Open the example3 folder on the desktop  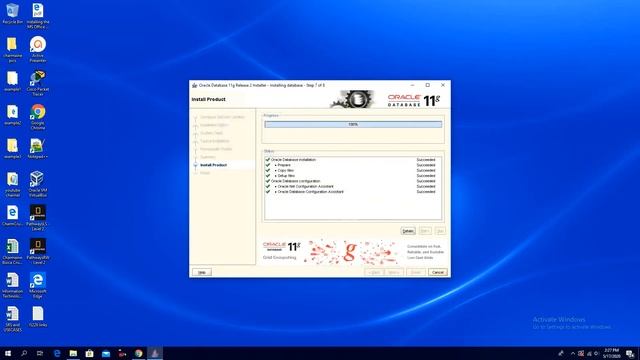pyautogui.click(x=12, y=148)
